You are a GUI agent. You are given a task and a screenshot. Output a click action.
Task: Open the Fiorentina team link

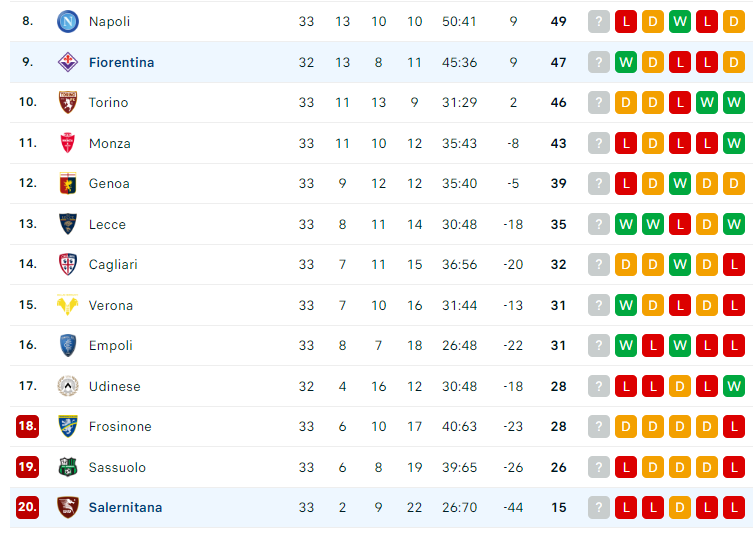click(121, 62)
